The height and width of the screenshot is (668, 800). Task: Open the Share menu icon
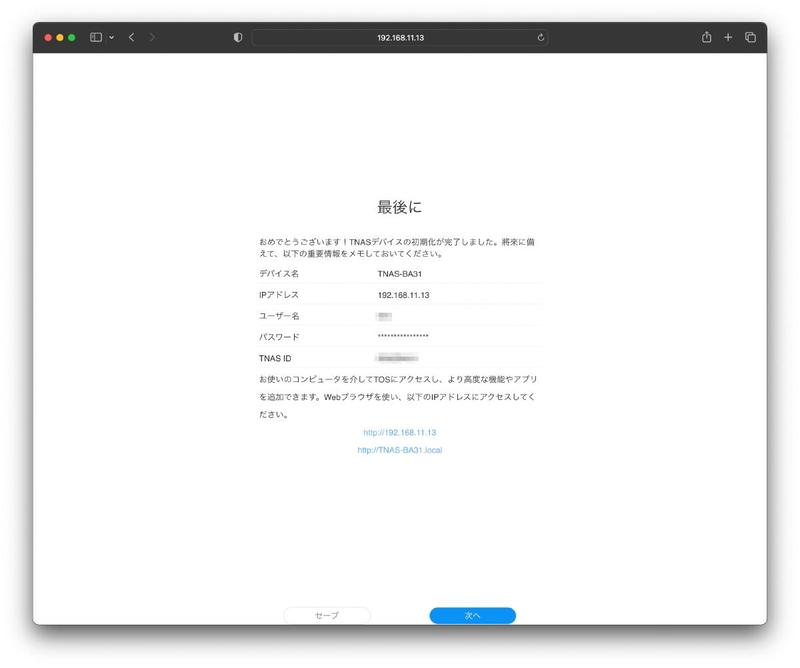pos(708,37)
